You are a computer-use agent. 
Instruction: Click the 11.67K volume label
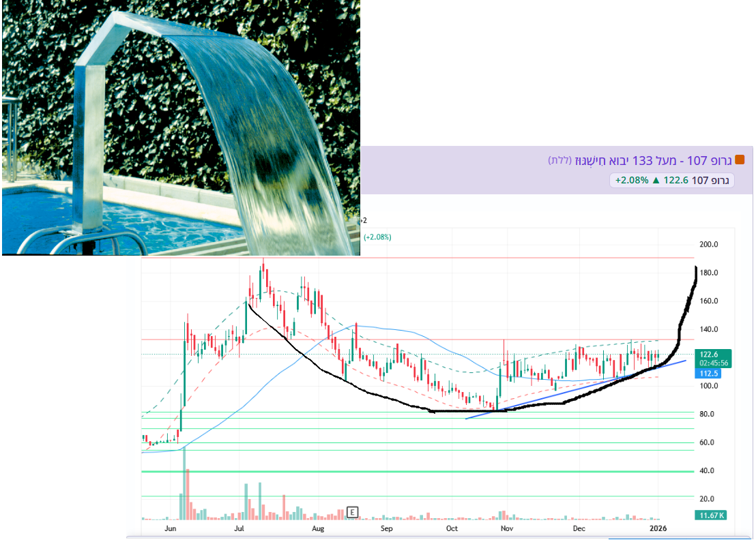(711, 515)
